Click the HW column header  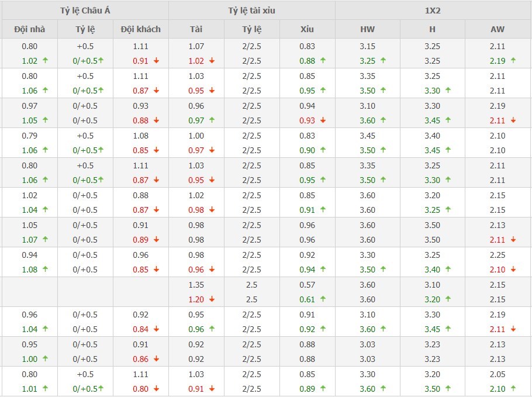pos(368,29)
